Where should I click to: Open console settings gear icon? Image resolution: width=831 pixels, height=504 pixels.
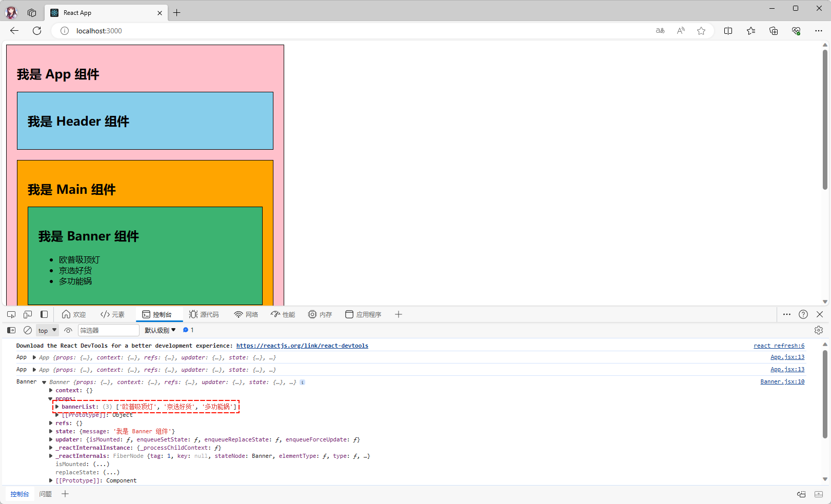point(819,330)
